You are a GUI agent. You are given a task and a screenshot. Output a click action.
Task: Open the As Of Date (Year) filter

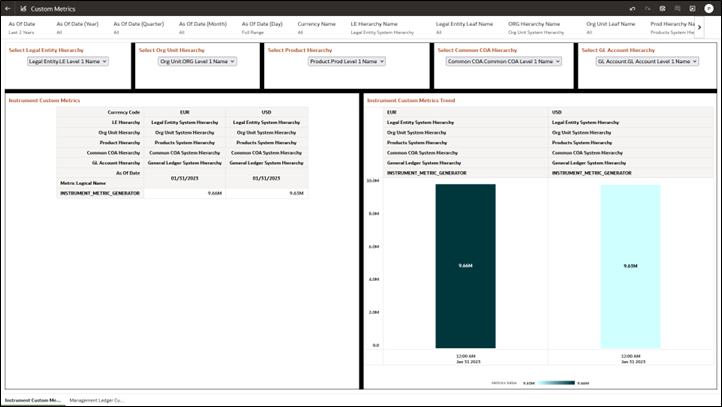[x=77, y=28]
